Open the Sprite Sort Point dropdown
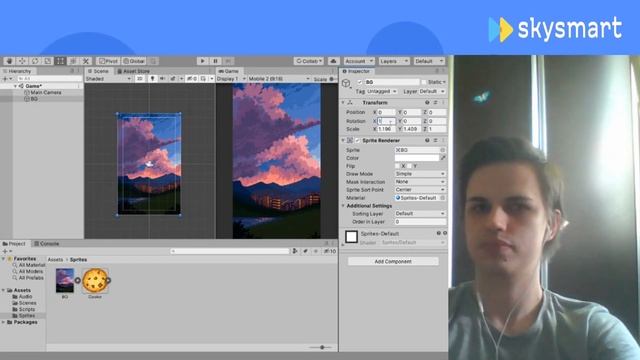This screenshot has width=640, height=360. [420, 190]
